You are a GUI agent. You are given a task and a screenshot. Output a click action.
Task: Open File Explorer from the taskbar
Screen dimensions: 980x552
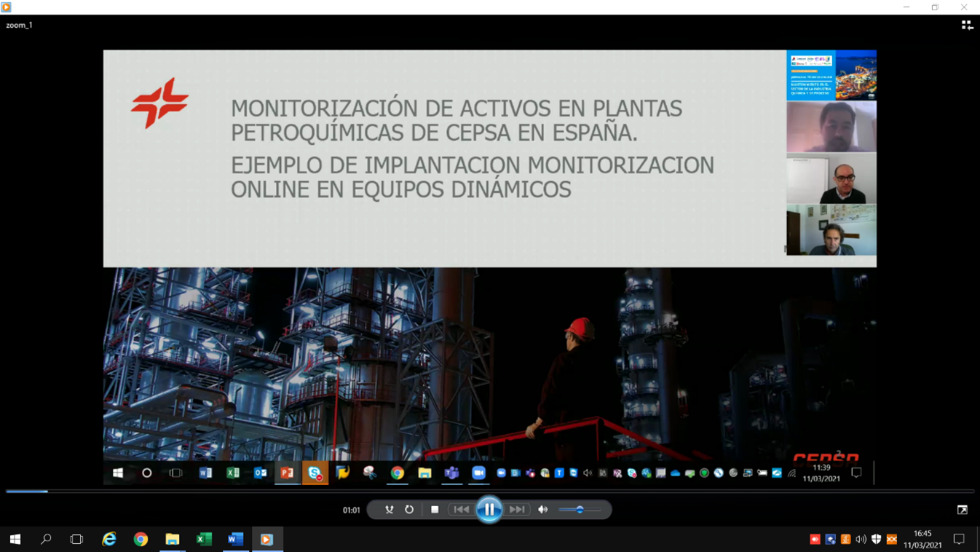[x=173, y=540]
